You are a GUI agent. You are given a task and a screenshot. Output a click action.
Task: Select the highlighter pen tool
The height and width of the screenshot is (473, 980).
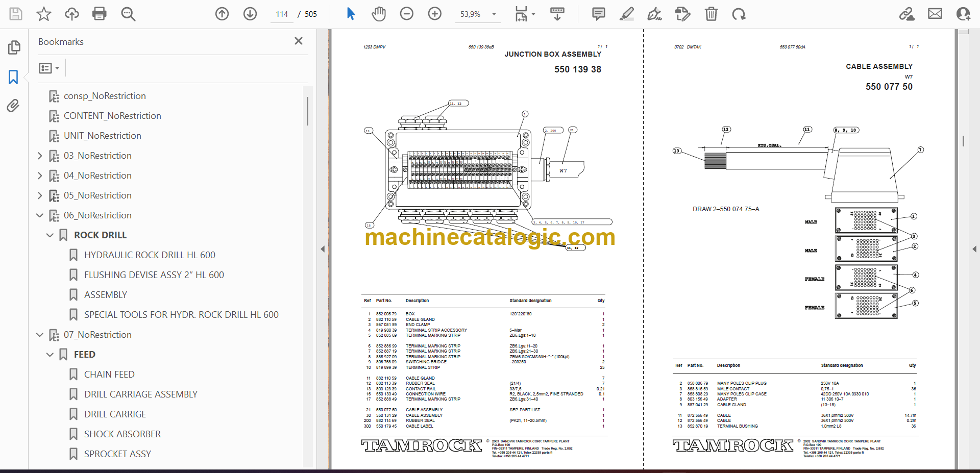point(627,14)
